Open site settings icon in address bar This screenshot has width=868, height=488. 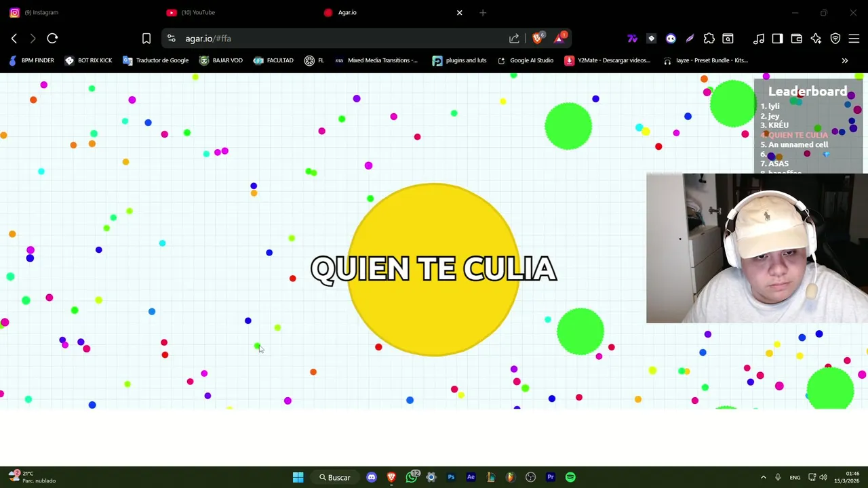(x=171, y=39)
